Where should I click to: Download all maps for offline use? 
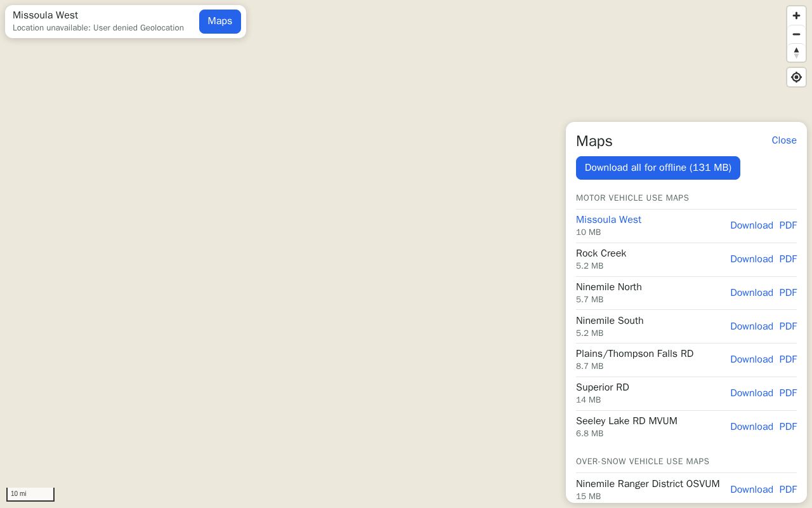[658, 168]
